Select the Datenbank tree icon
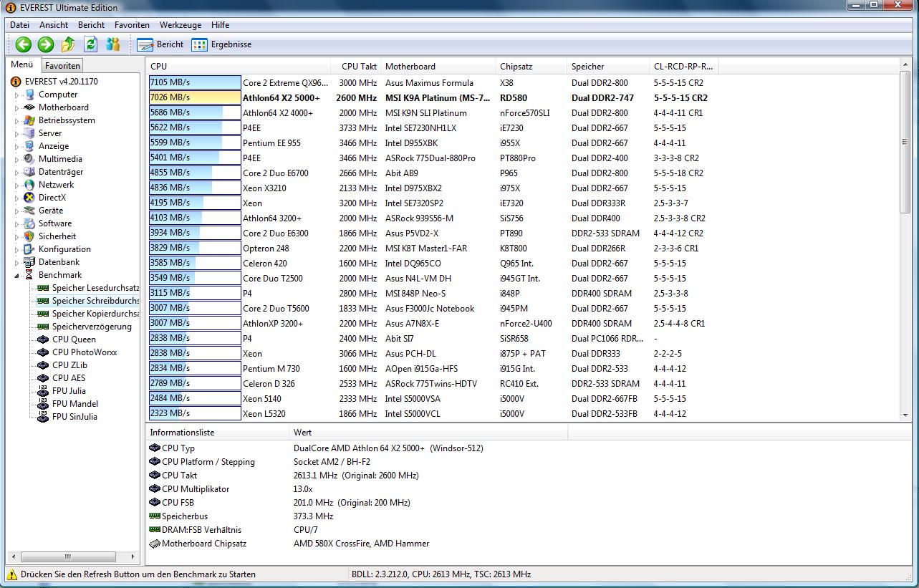The width and height of the screenshot is (919, 588). [x=29, y=262]
